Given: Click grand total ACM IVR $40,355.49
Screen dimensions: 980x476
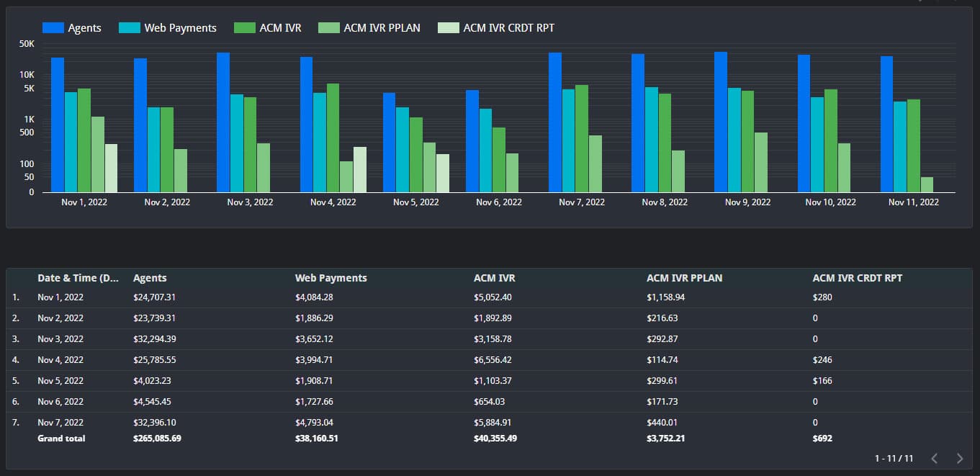Looking at the screenshot, I should (495, 438).
